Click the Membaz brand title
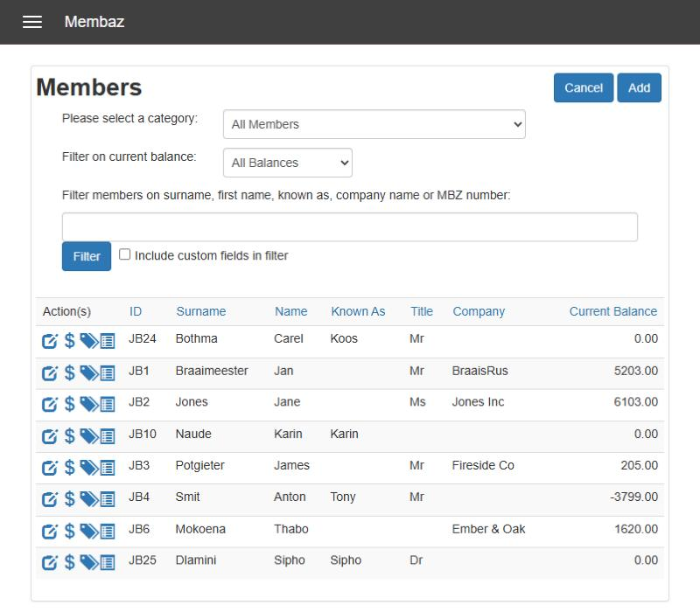Viewport: 700px width, 612px height. click(x=94, y=21)
